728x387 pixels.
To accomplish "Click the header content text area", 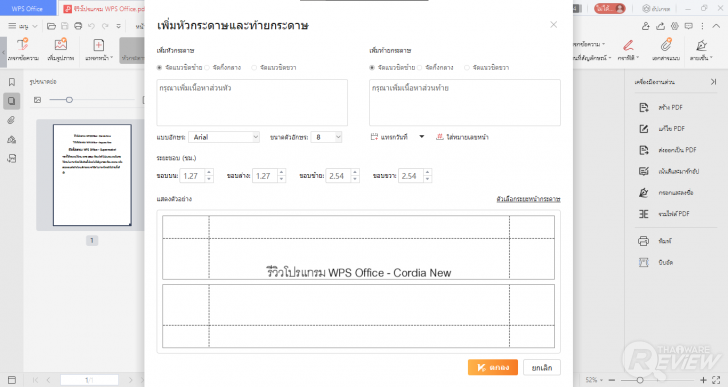I will tap(252, 103).
